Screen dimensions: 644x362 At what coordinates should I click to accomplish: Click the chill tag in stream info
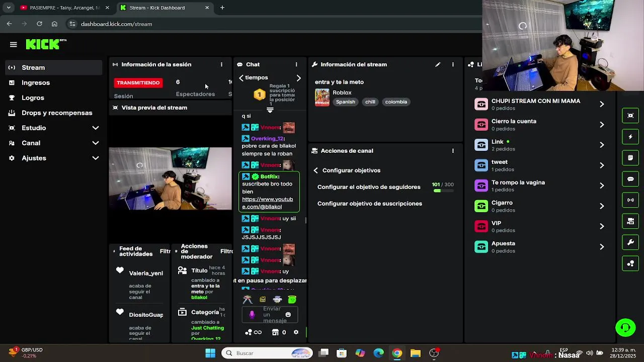tap(370, 102)
